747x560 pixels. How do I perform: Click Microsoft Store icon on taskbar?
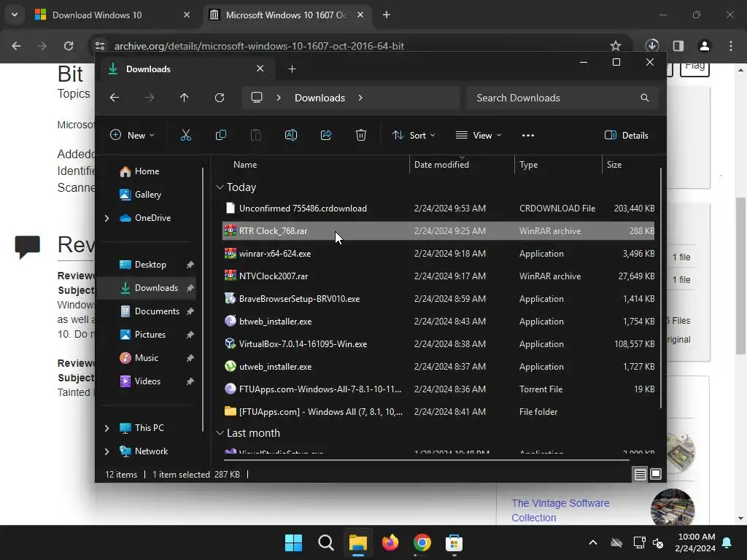click(x=454, y=542)
